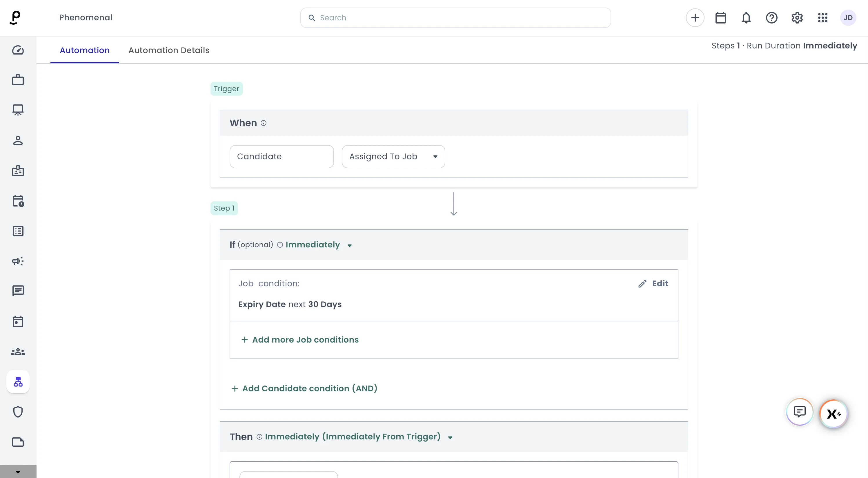Open the shield icon in sidebar
868x478 pixels.
(18, 412)
